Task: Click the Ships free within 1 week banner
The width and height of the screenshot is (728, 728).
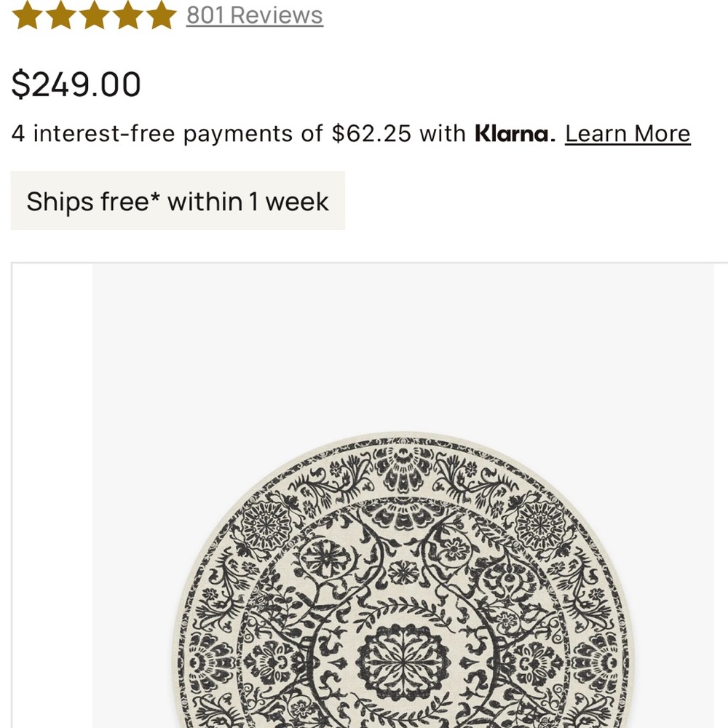Action: (177, 201)
